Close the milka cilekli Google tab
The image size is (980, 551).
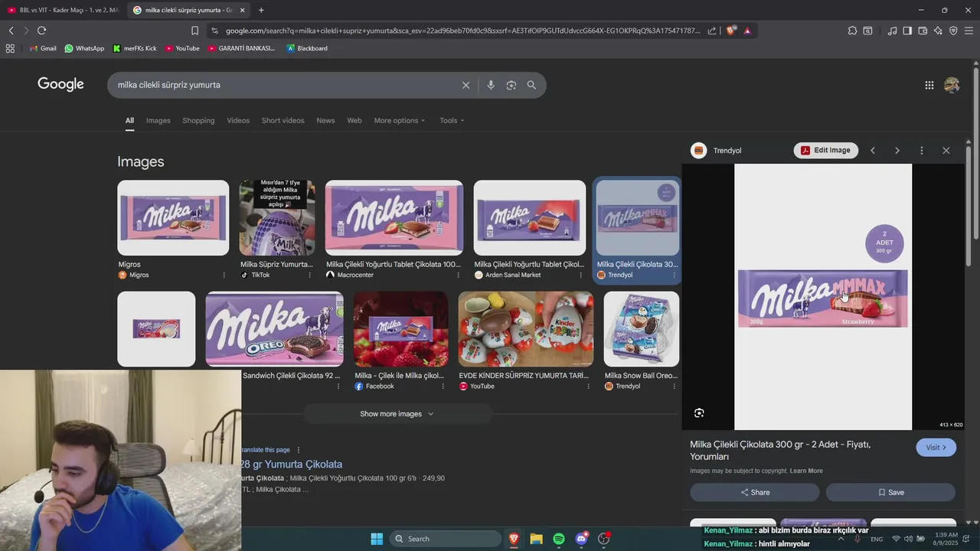click(242, 10)
